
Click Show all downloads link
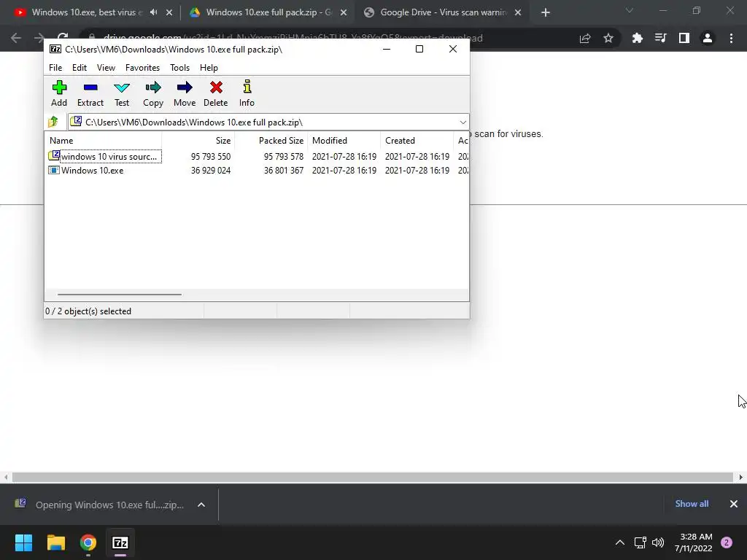coord(692,504)
